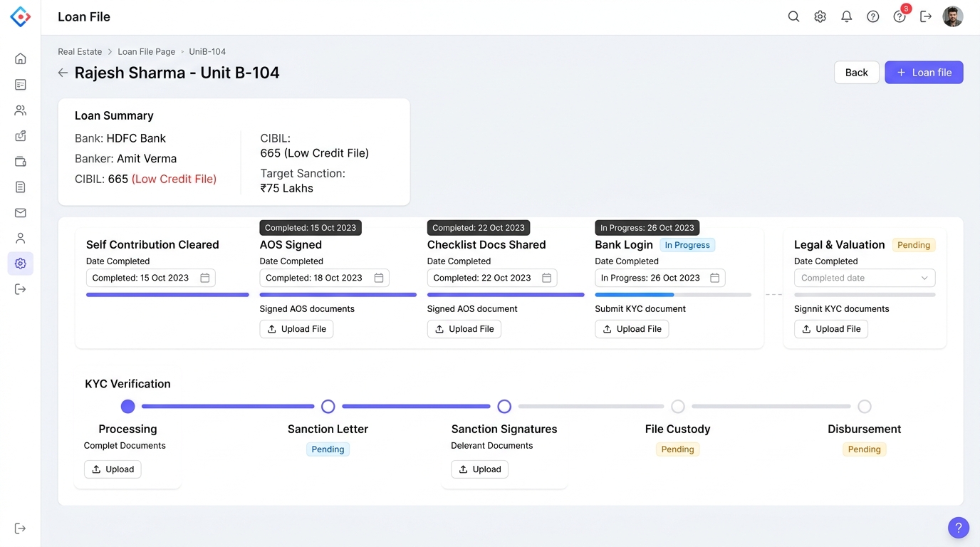The height and width of the screenshot is (547, 980).
Task: Open calendar in Bank Login date field
Action: point(715,278)
